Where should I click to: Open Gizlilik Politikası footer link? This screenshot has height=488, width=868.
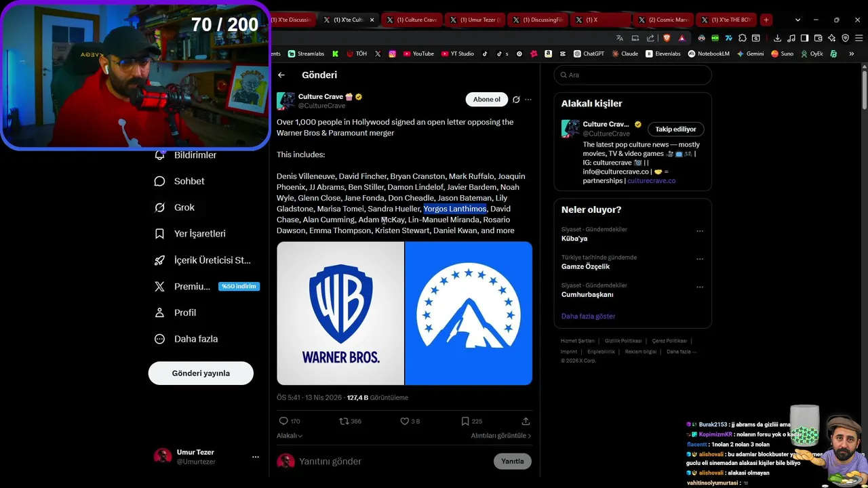(x=623, y=341)
